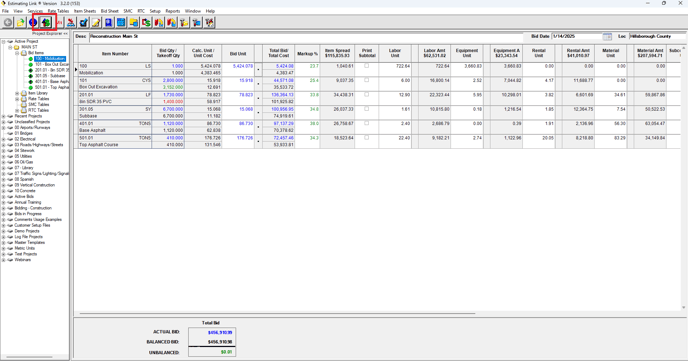Screen dimensions: 688x361
Task: Open the Setup menu
Action: click(x=155, y=11)
